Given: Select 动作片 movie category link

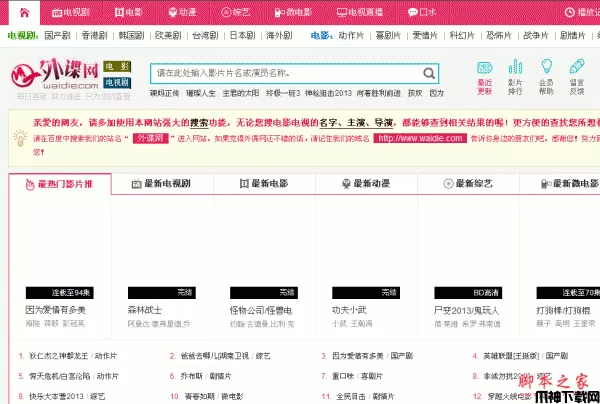Looking at the screenshot, I should pos(351,36).
